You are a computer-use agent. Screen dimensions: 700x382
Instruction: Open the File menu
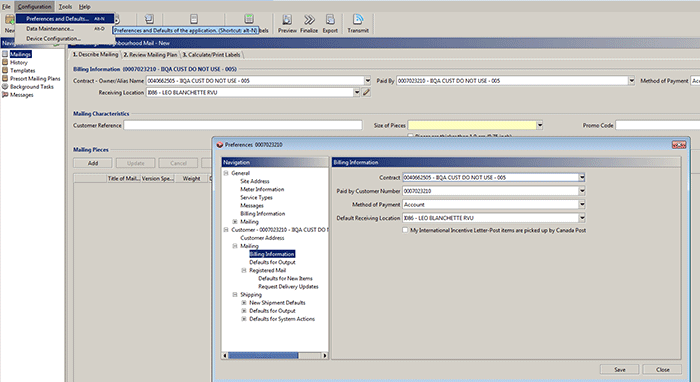click(6, 7)
